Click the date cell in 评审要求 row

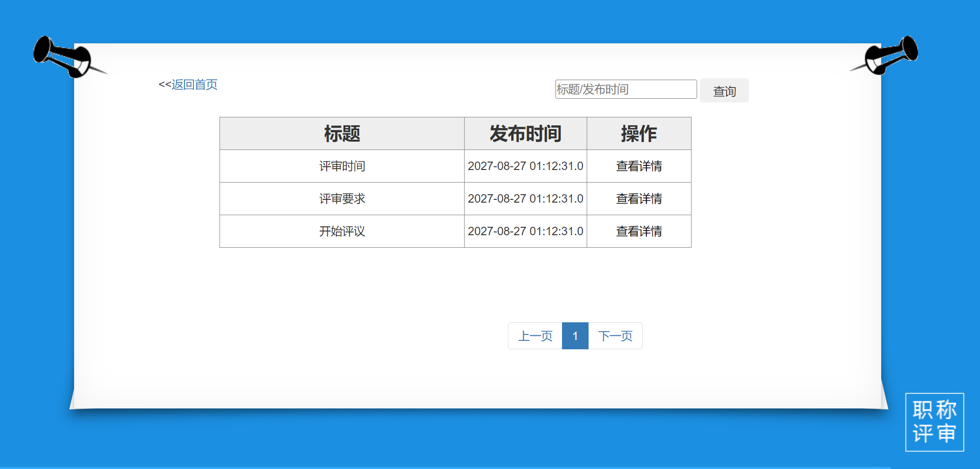526,199
